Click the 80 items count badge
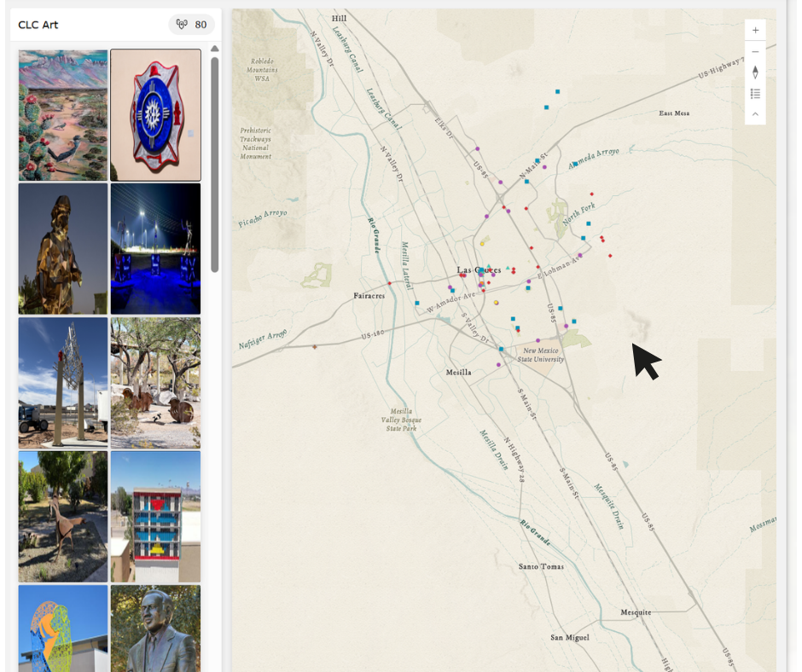 click(191, 25)
